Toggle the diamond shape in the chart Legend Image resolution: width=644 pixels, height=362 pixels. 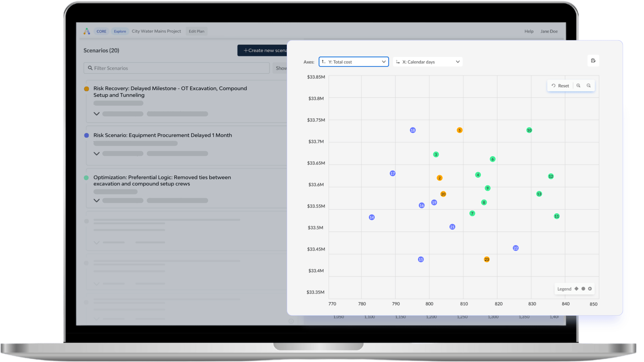(577, 289)
